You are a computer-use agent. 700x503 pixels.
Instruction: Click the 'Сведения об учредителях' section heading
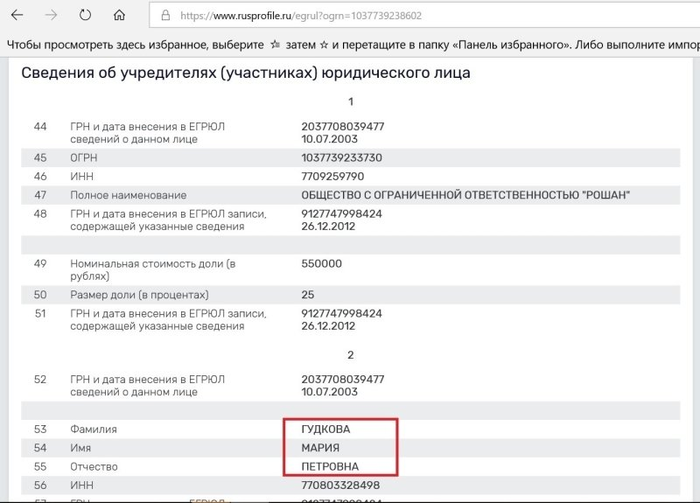tap(245, 73)
